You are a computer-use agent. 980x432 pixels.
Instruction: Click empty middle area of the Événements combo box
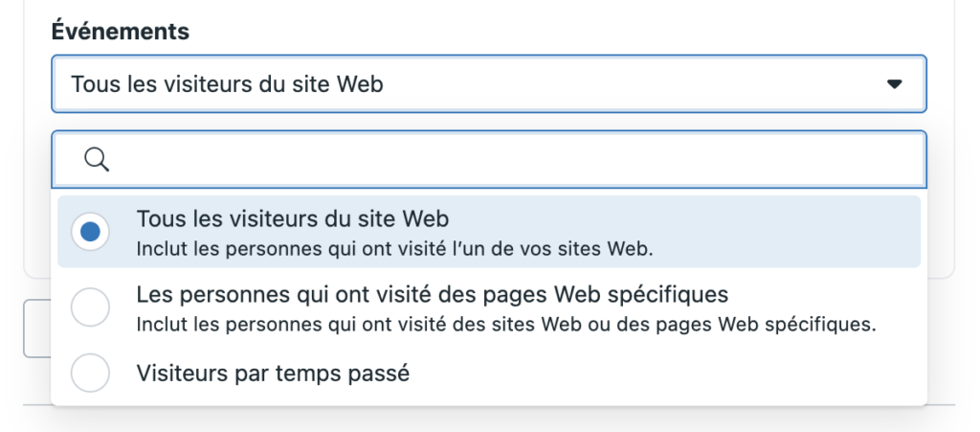tap(622, 84)
